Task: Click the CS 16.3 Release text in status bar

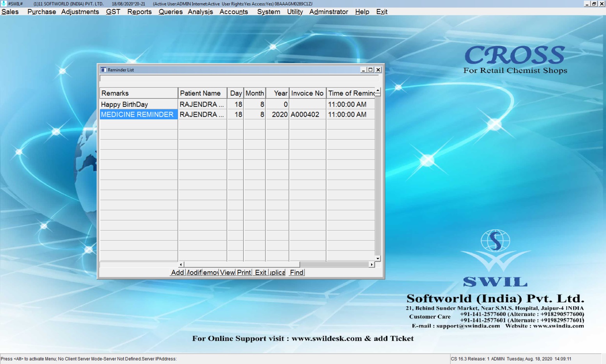Action: click(x=470, y=359)
